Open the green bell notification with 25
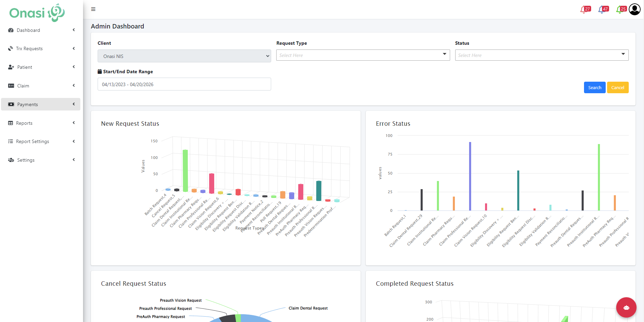 (x=621, y=9)
